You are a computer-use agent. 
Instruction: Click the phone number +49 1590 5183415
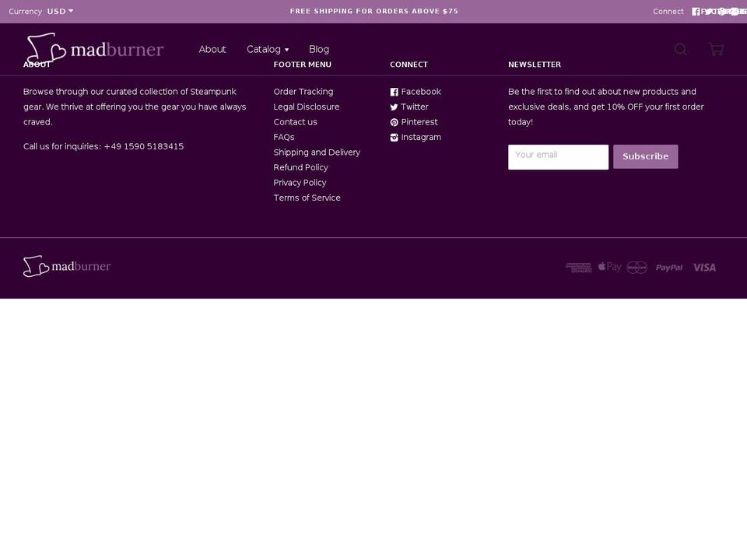[143, 146]
